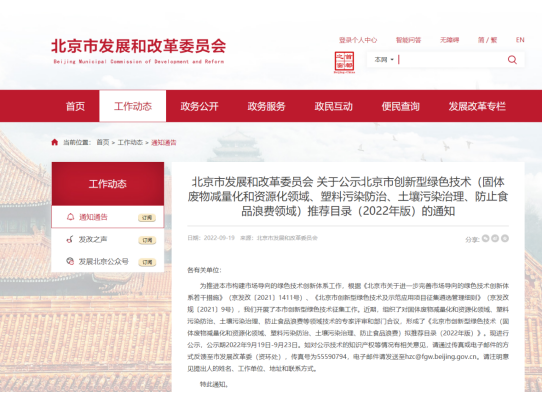
Task: Open the red Beijing-China seal logo
Action: coord(344,62)
